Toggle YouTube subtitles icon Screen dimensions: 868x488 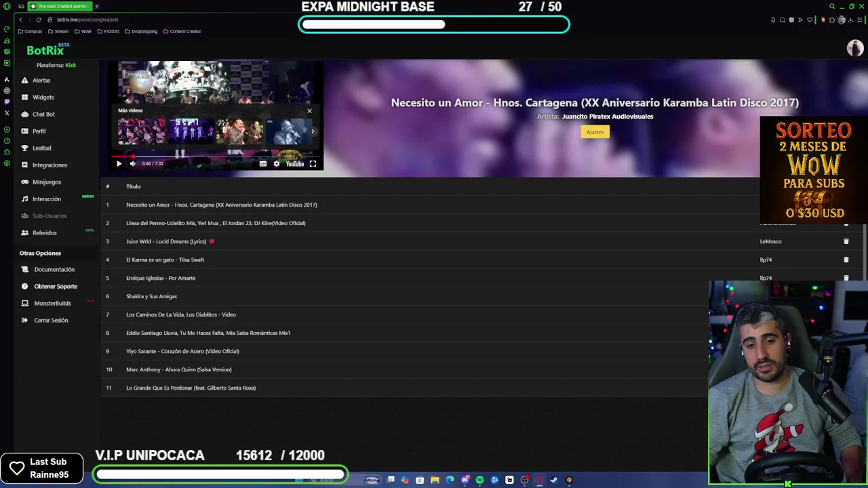coord(263,163)
